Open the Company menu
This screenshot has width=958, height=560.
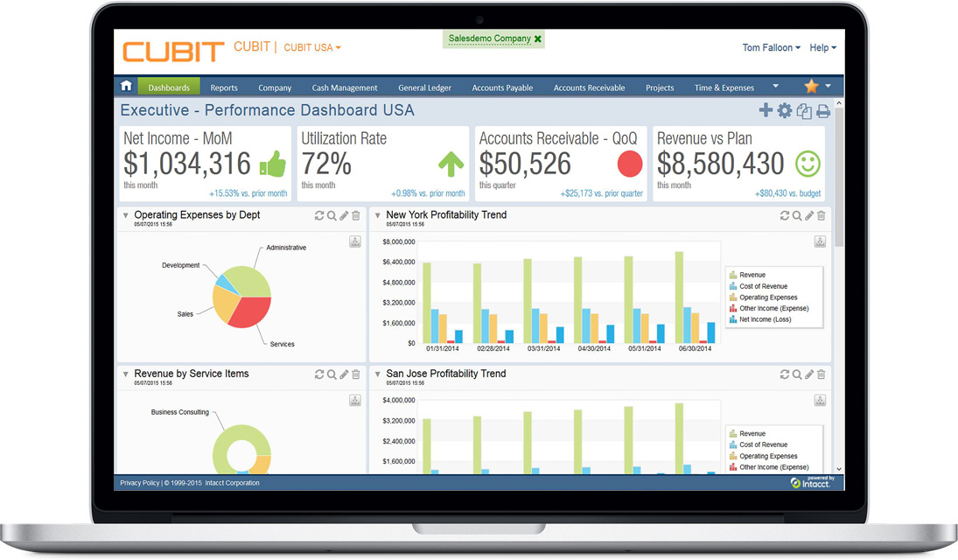[x=275, y=87]
